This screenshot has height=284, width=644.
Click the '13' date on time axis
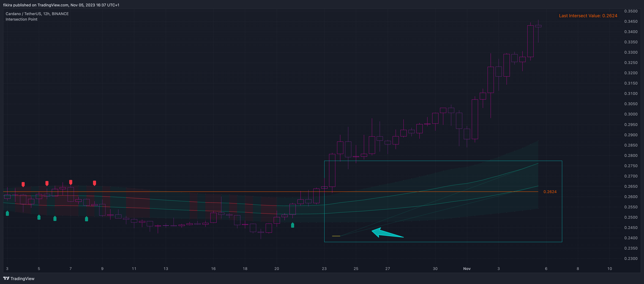tap(166, 269)
